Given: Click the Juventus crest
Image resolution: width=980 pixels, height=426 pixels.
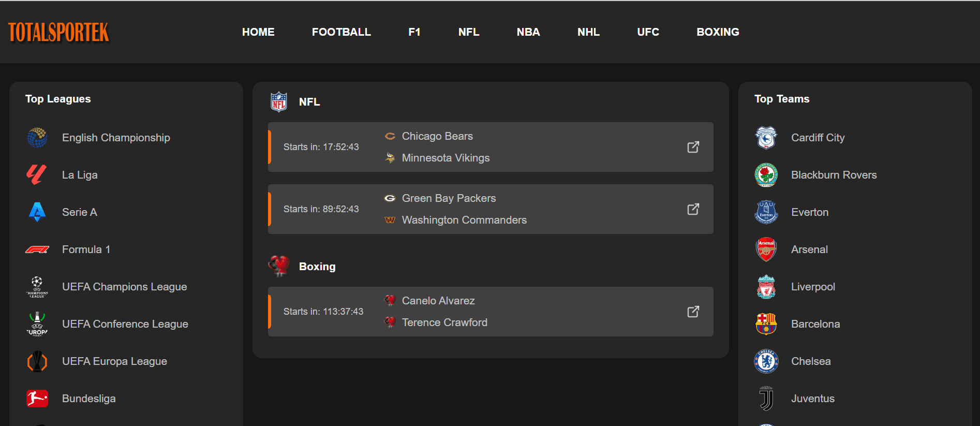Looking at the screenshot, I should tap(766, 399).
